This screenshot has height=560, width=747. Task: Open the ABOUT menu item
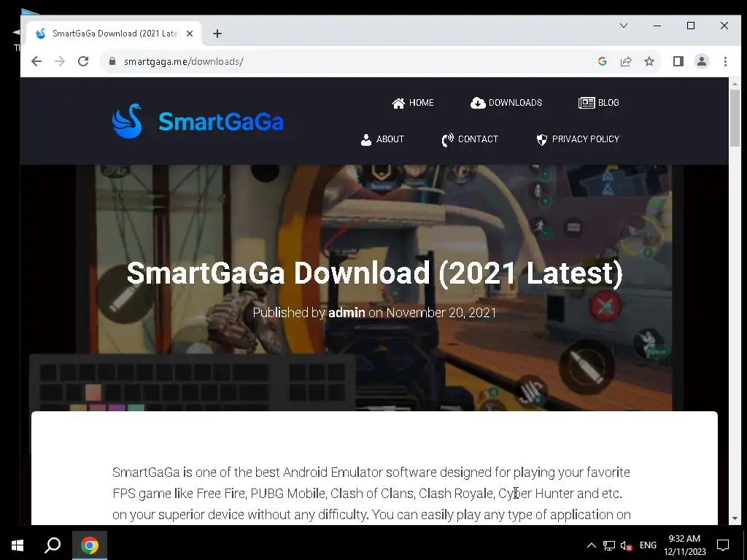click(x=382, y=139)
